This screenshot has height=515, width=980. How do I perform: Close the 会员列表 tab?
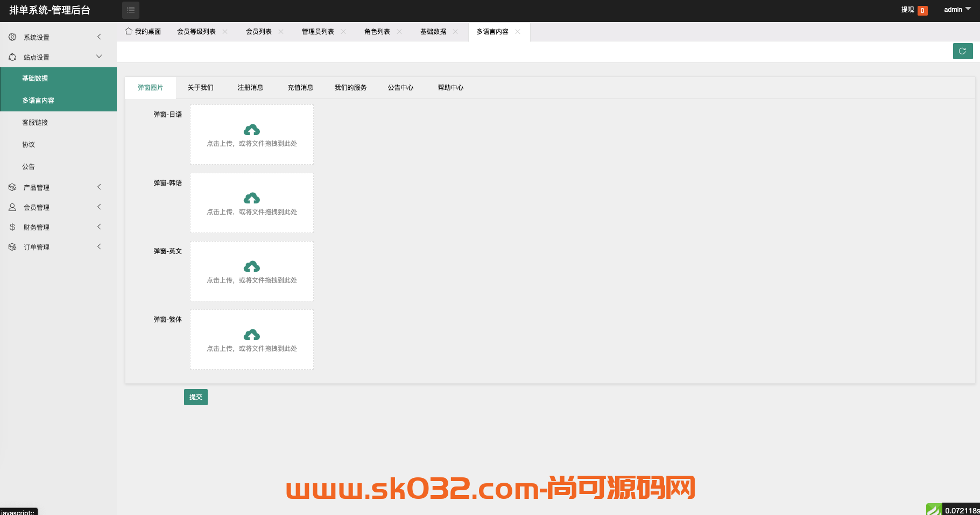click(281, 32)
